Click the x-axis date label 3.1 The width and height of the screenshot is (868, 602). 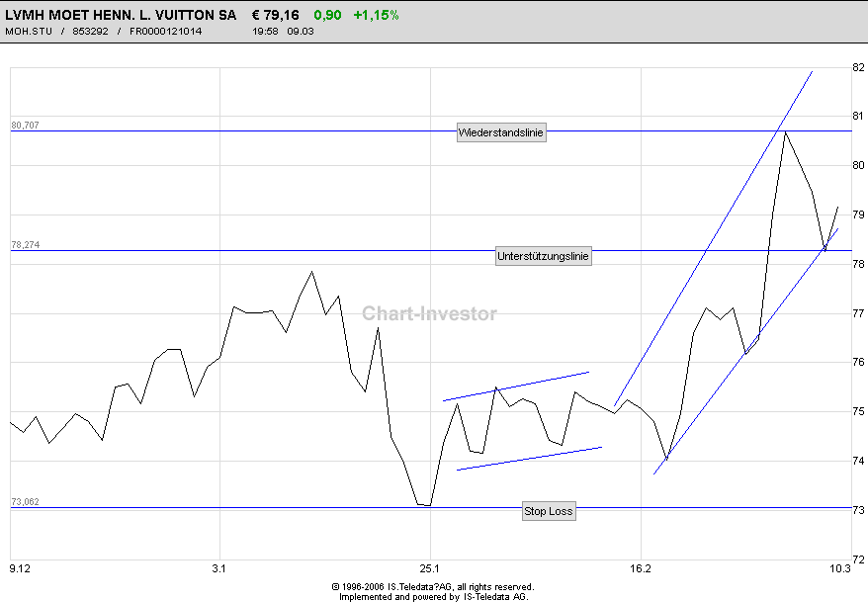(x=219, y=568)
